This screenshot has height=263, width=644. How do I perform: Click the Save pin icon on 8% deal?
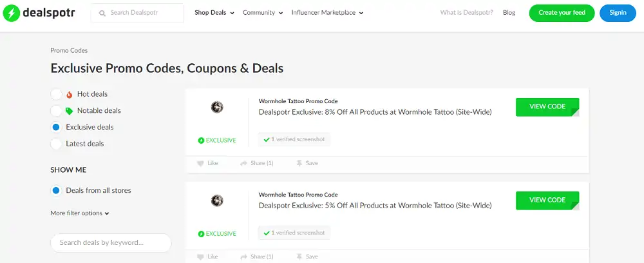(x=299, y=163)
